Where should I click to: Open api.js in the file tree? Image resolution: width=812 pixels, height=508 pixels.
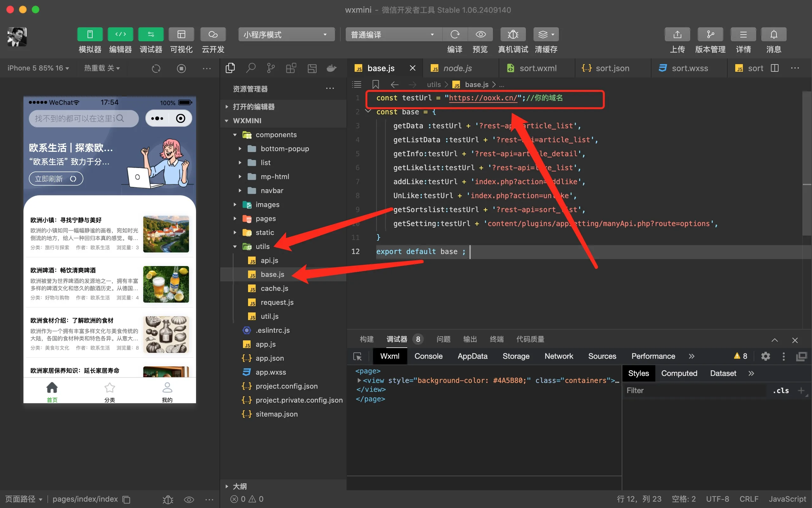coord(284,260)
